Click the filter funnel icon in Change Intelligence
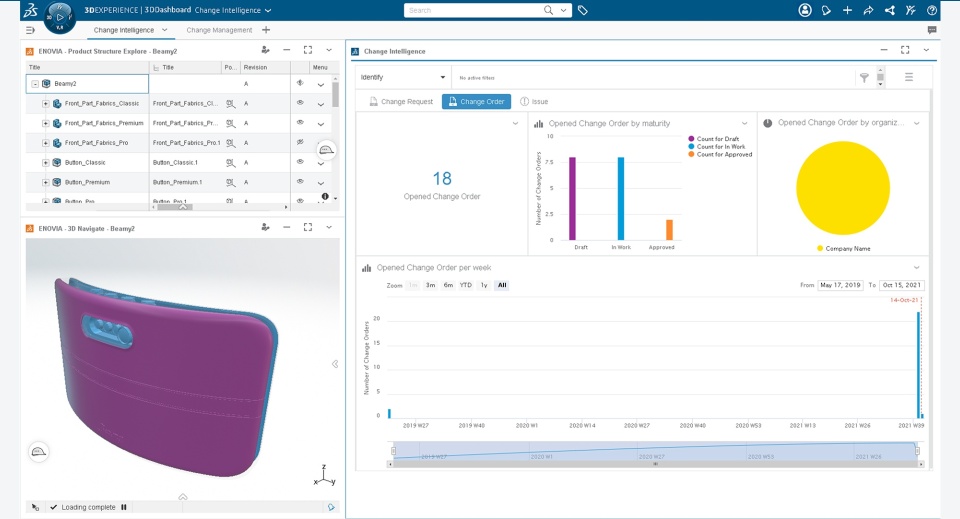 pos(864,78)
